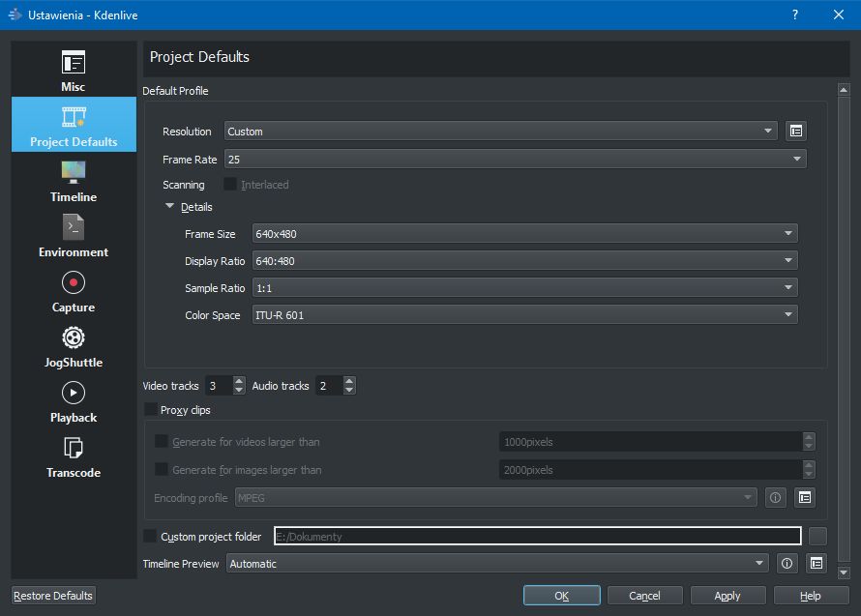The image size is (861, 616).
Task: Open the Environment settings page
Action: pos(74,235)
